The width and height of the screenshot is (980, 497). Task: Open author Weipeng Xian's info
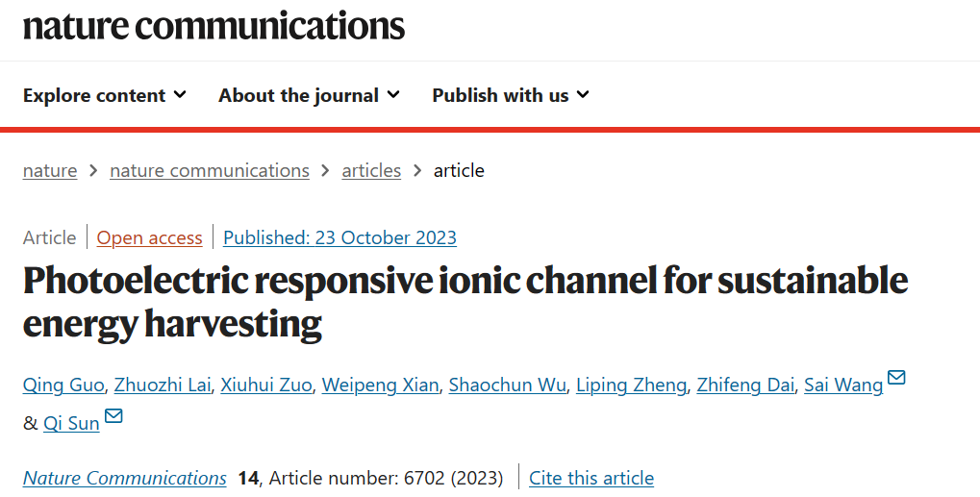tap(380, 385)
